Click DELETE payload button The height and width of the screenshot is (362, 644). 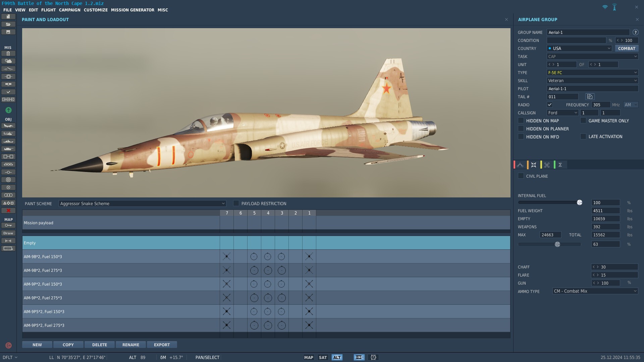[100, 345]
